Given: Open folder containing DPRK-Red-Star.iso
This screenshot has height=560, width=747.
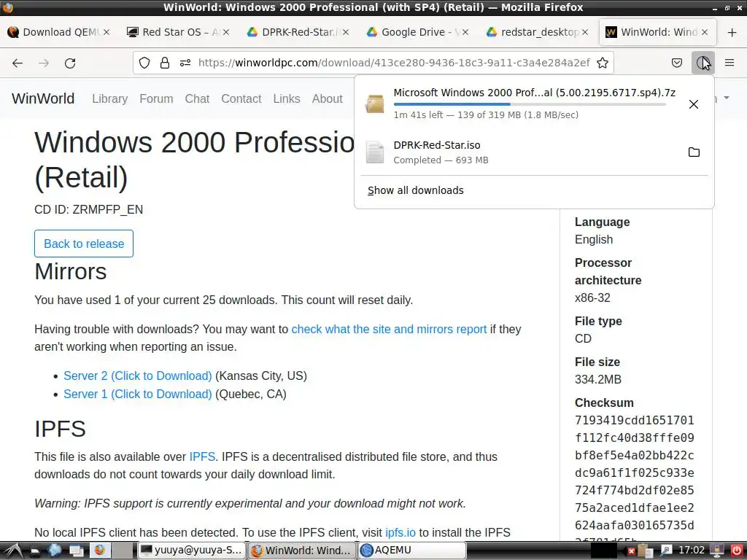Looking at the screenshot, I should tap(694, 152).
